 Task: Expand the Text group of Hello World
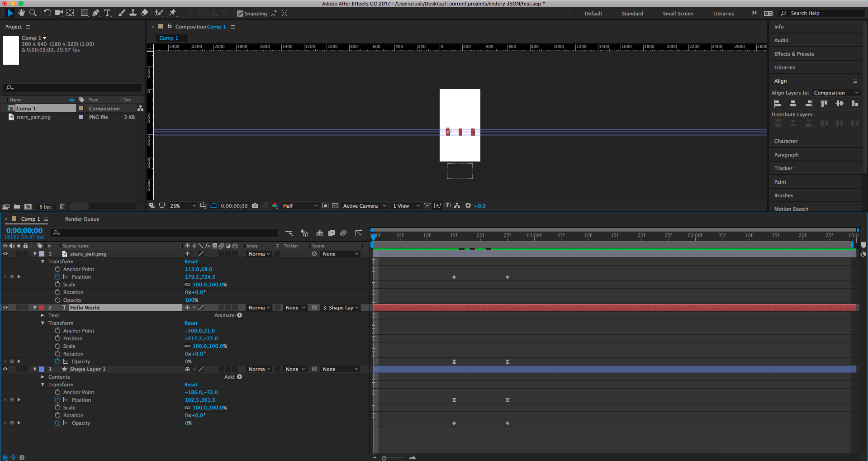pos(43,315)
